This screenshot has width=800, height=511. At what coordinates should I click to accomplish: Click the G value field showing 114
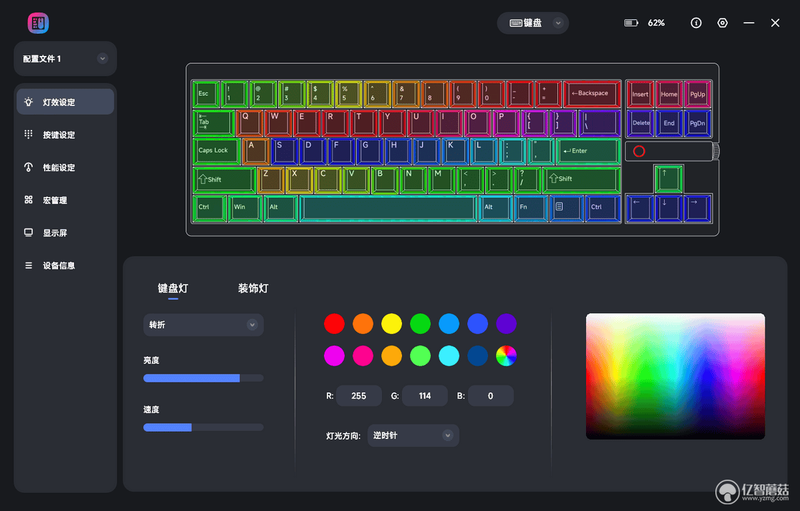[424, 396]
